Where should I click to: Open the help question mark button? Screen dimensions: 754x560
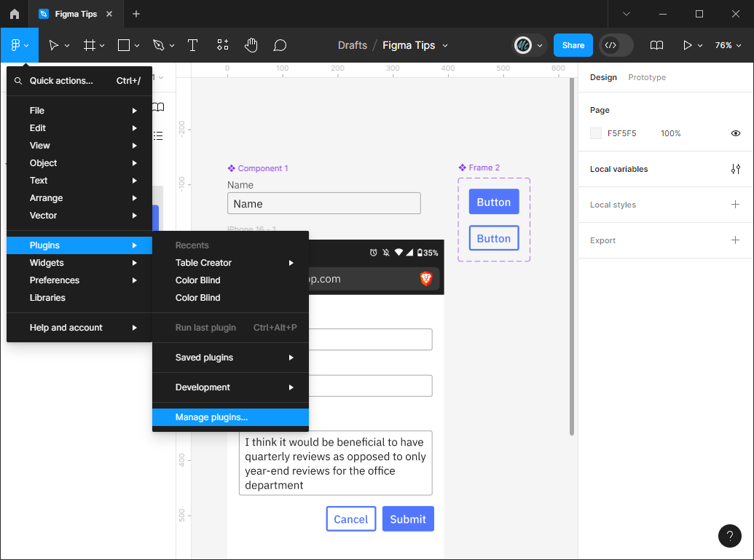point(729,535)
